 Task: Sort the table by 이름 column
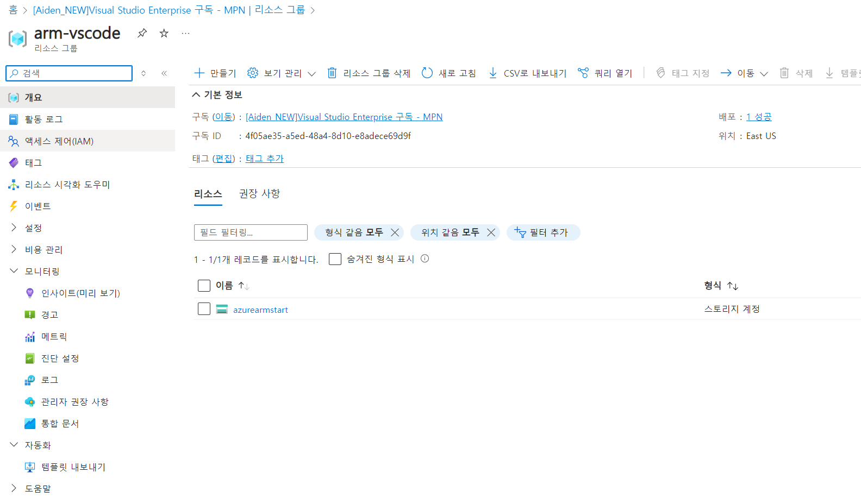tap(232, 286)
